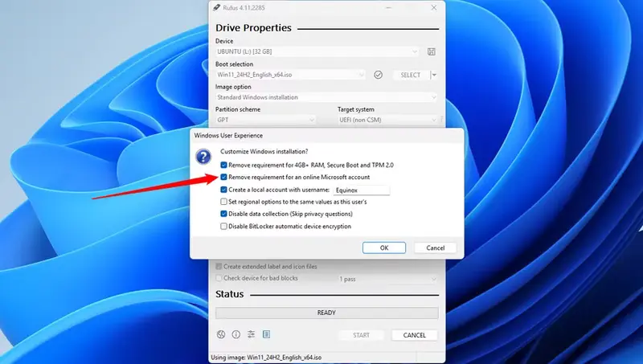This screenshot has height=364, width=643.
Task: Click Cancel in the customize dialog
Action: pos(436,247)
